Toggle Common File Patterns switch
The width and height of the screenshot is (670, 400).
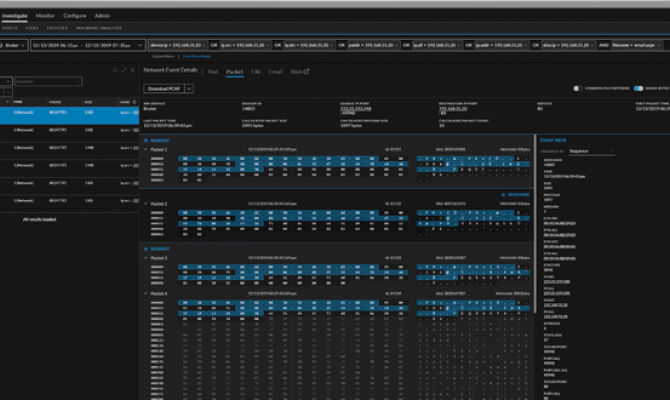pos(578,88)
